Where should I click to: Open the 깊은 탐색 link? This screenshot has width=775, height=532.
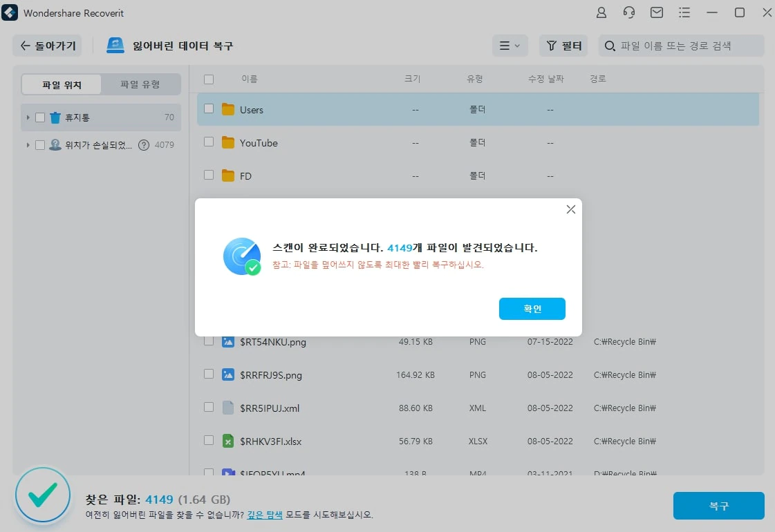pyautogui.click(x=265, y=515)
